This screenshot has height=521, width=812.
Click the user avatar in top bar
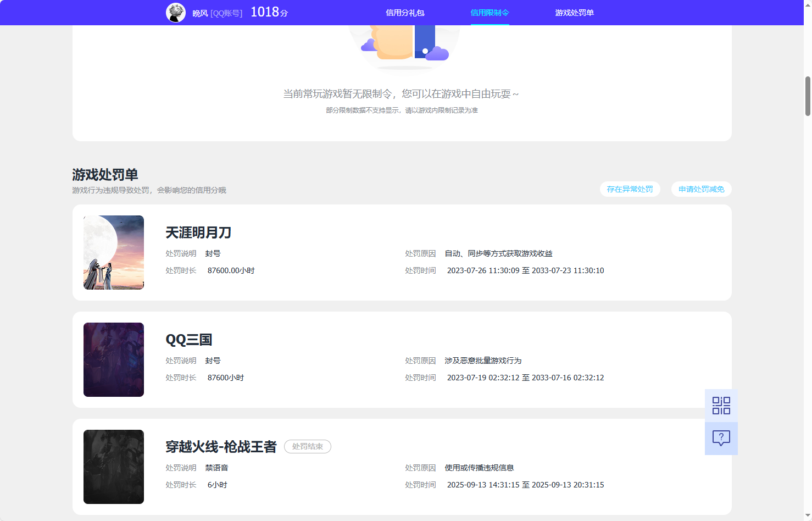tap(176, 12)
